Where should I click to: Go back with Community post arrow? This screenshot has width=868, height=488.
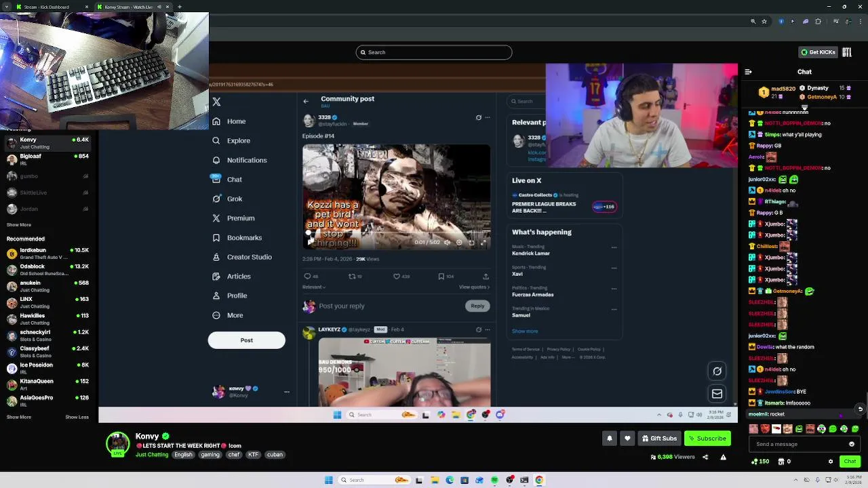click(x=306, y=101)
